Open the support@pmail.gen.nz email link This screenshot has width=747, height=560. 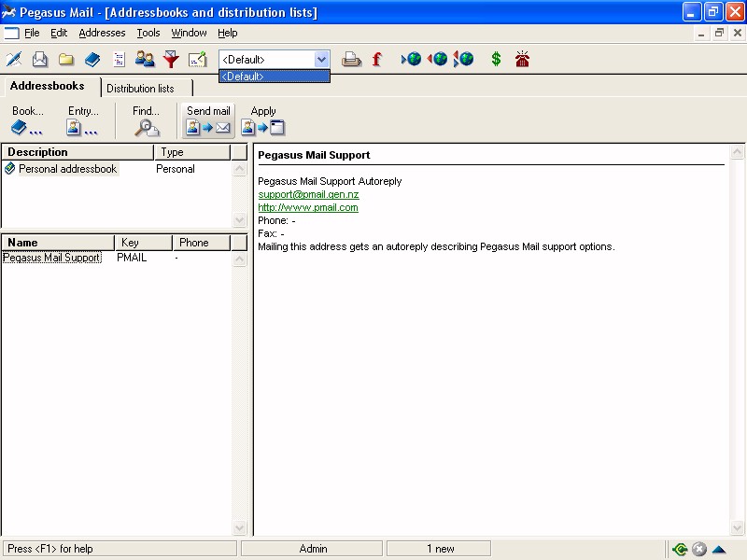pyautogui.click(x=308, y=194)
